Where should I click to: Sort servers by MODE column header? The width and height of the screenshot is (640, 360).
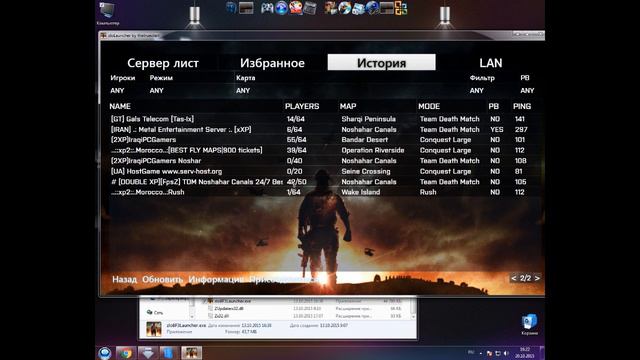429,106
